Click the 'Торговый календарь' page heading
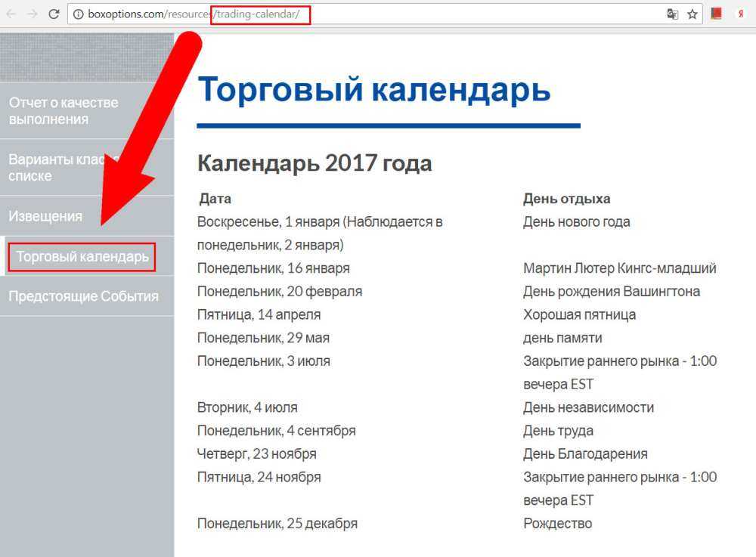 pos(373,90)
